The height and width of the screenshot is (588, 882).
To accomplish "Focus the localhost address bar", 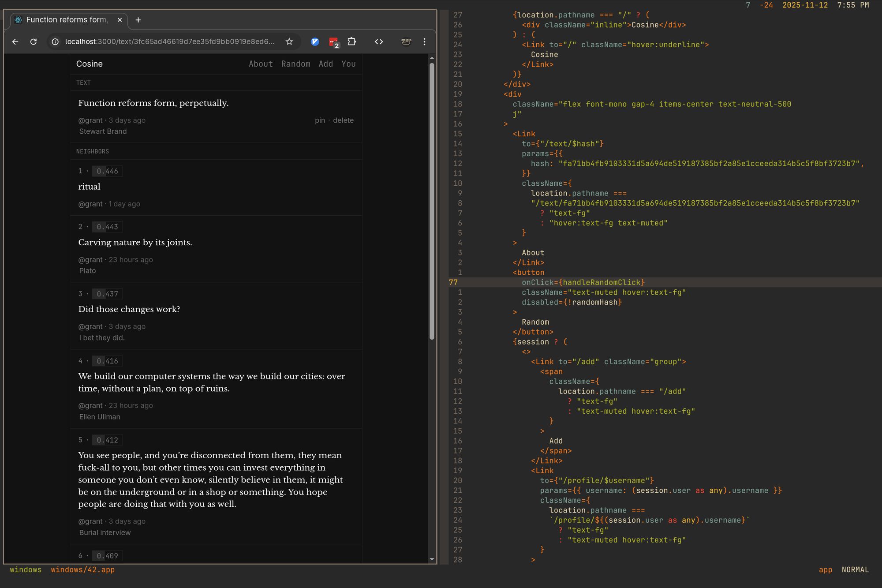I will pos(170,41).
